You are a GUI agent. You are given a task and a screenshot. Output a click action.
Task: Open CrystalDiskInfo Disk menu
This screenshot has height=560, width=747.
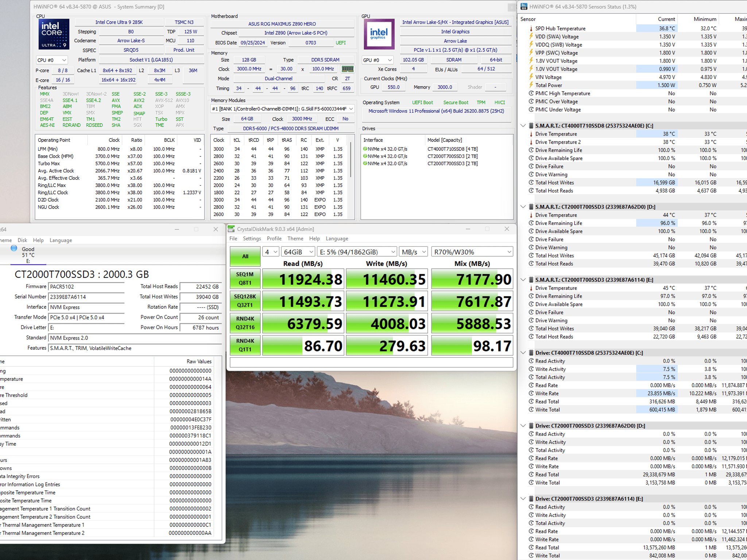[x=22, y=240]
